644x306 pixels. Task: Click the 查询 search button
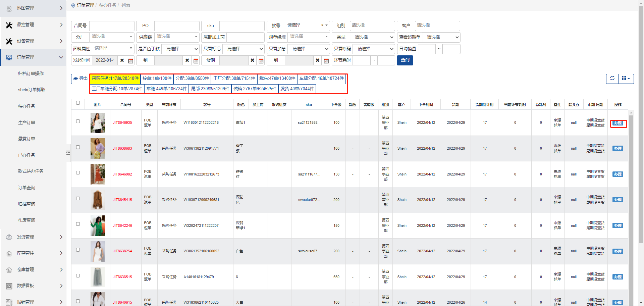pyautogui.click(x=405, y=60)
